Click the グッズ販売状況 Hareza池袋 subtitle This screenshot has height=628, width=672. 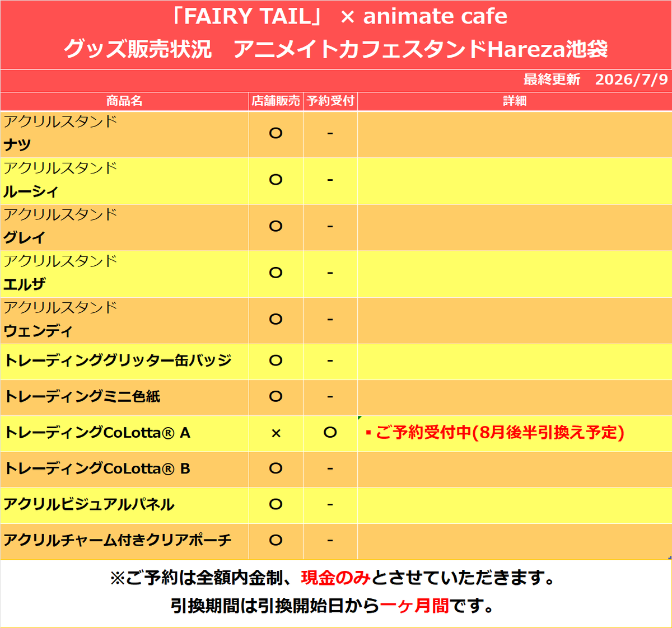coord(336,50)
